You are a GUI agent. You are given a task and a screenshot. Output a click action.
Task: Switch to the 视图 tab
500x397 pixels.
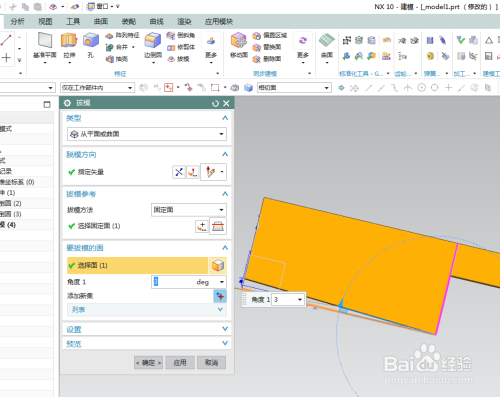[x=45, y=22]
